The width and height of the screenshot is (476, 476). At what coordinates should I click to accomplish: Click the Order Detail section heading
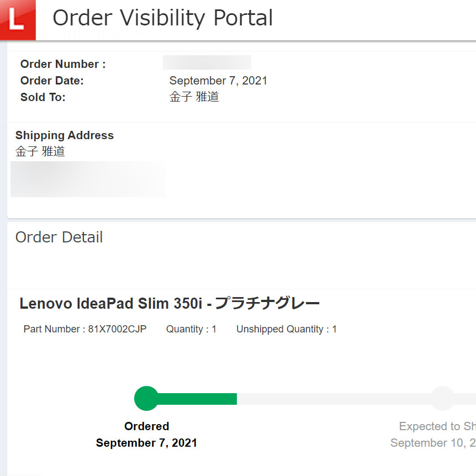click(59, 237)
